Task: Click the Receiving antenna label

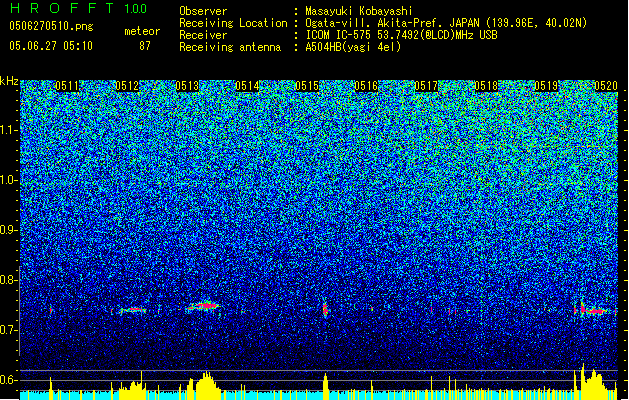Action: click(230, 47)
